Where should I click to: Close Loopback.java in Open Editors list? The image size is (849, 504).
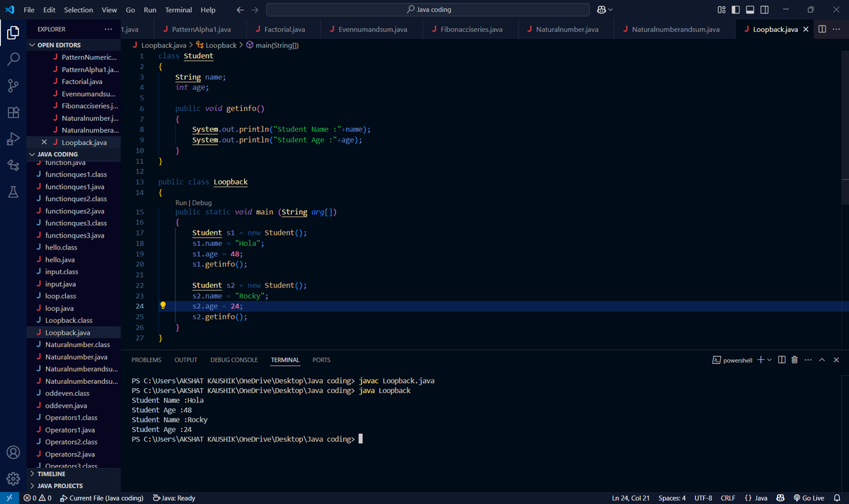[x=44, y=142]
